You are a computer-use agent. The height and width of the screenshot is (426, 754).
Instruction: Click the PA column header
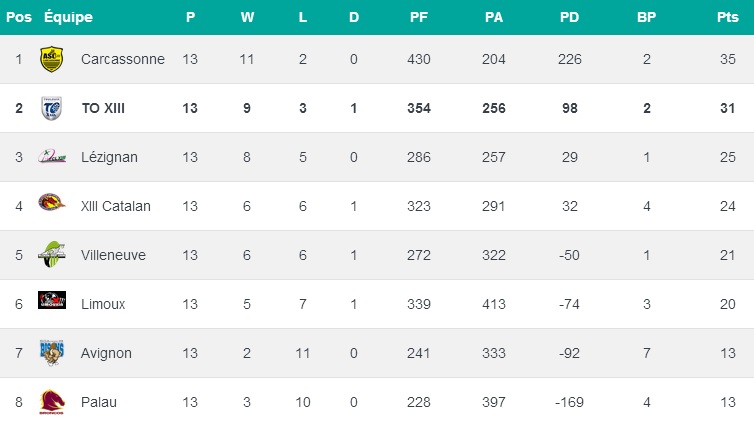pyautogui.click(x=493, y=17)
